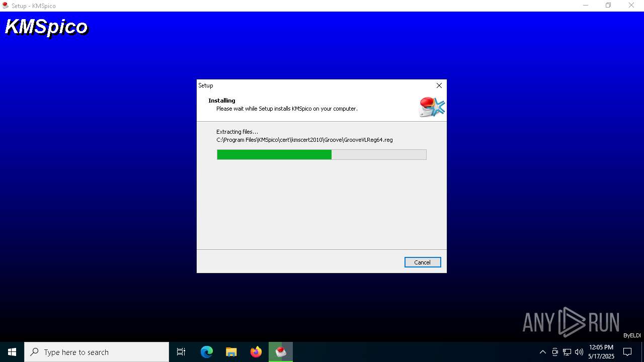Launch Firefox from the taskbar
This screenshot has height=362, width=644.
click(x=256, y=352)
